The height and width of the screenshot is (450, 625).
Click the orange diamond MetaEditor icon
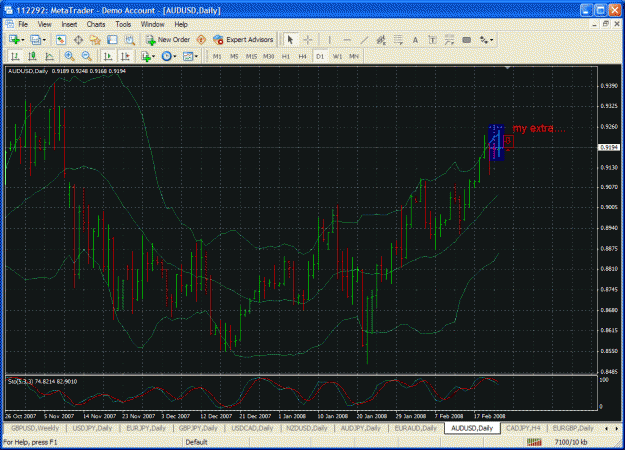(201, 39)
